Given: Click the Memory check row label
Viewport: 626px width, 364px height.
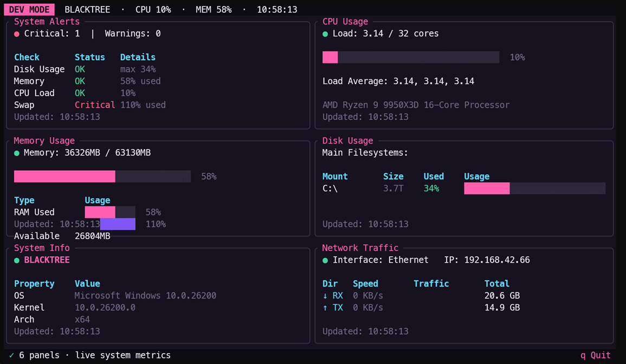Looking at the screenshot, I should pyautogui.click(x=29, y=81).
